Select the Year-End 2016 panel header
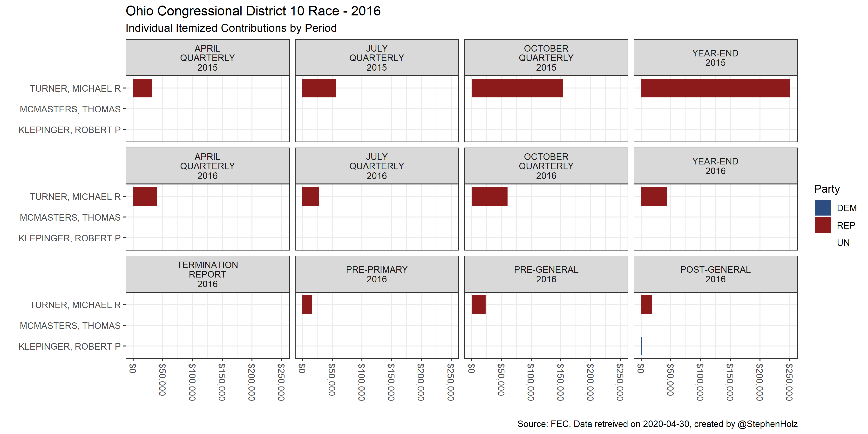 click(x=715, y=166)
